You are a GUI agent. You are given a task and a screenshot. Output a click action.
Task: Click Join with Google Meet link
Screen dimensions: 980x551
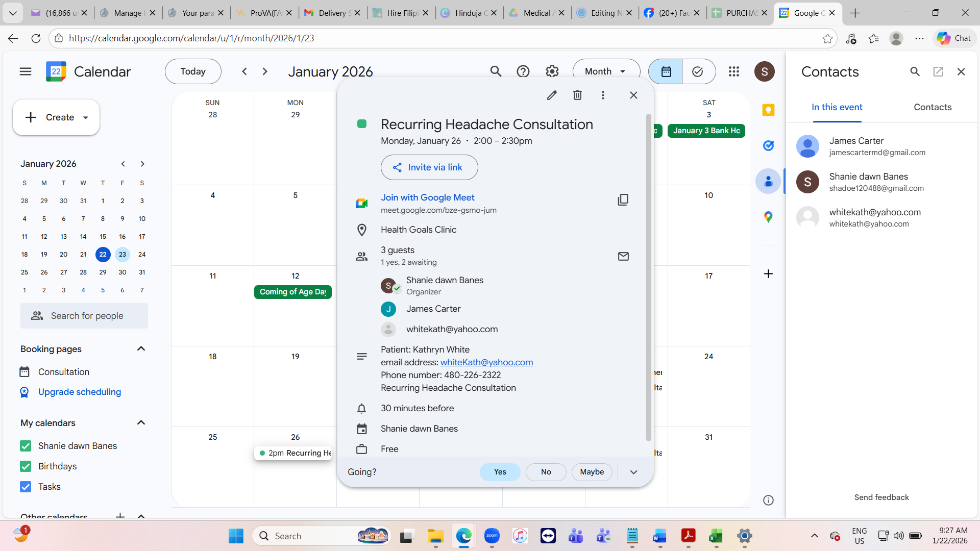click(427, 197)
